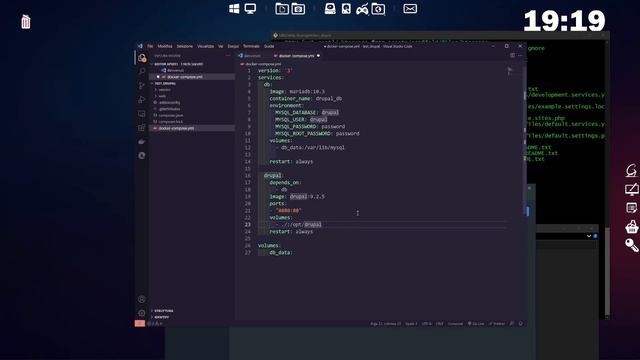
Task: Open the camera folder in the top dock
Action: [x=298, y=9]
